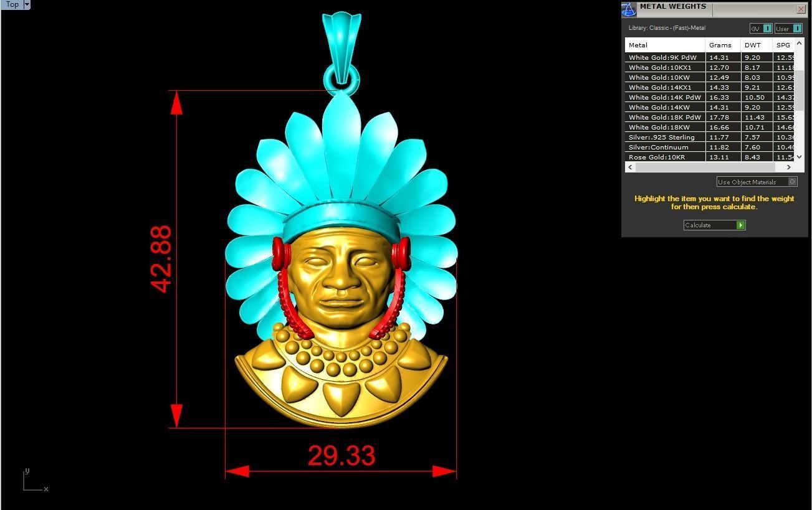Select the White Gold:14KX1 row

(710, 87)
